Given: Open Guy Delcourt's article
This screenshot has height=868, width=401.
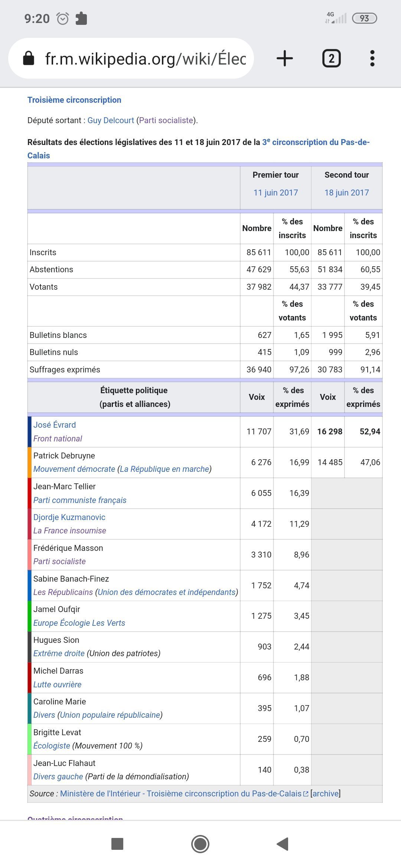Looking at the screenshot, I should 111,121.
